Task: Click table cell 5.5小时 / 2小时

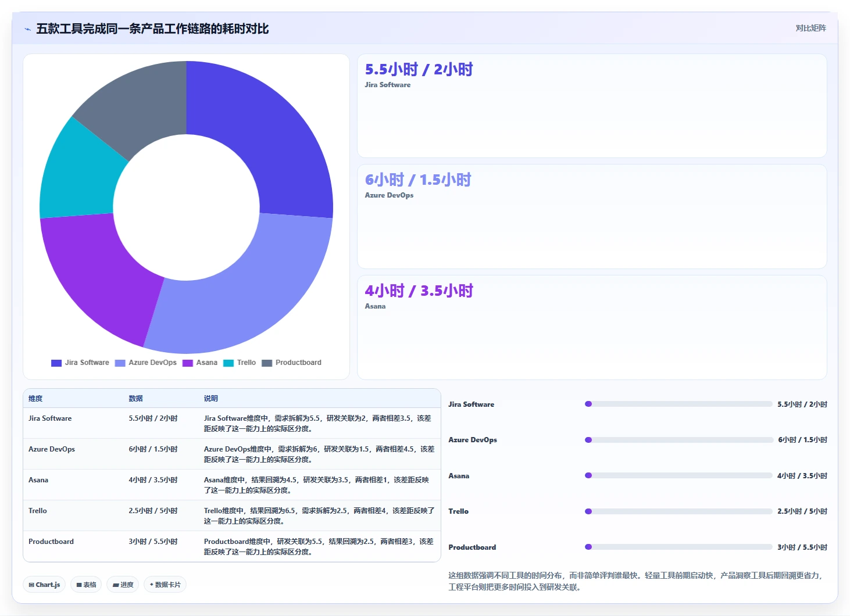Action: tap(153, 418)
